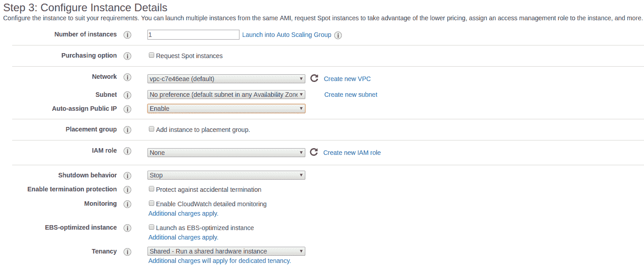
Task: Click the refresh icon next to Network dropdown
Action: tap(314, 78)
